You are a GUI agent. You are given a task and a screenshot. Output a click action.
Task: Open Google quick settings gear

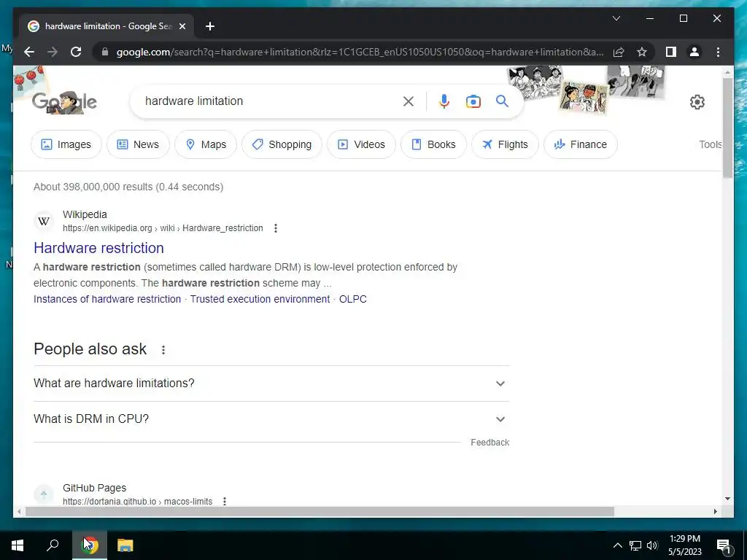point(697,102)
